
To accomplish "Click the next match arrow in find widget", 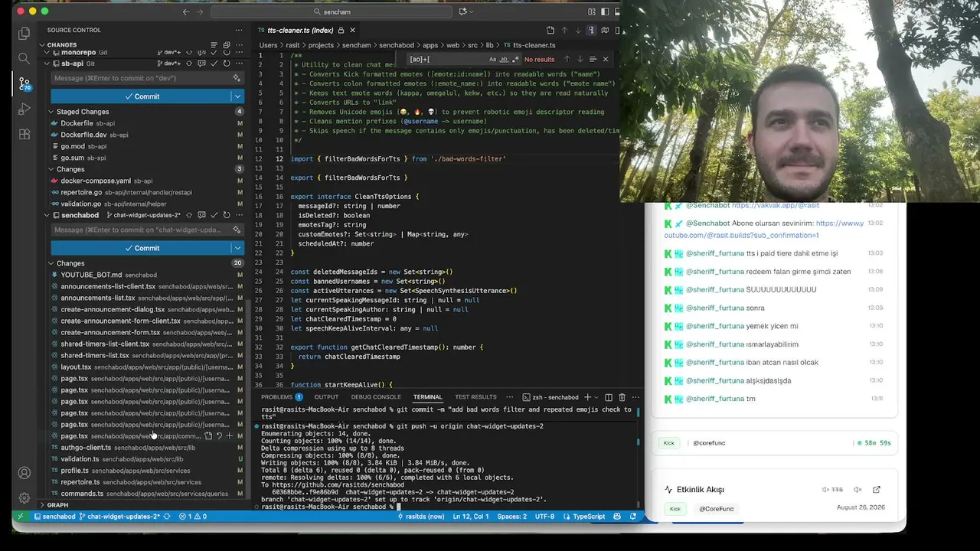I will point(580,59).
